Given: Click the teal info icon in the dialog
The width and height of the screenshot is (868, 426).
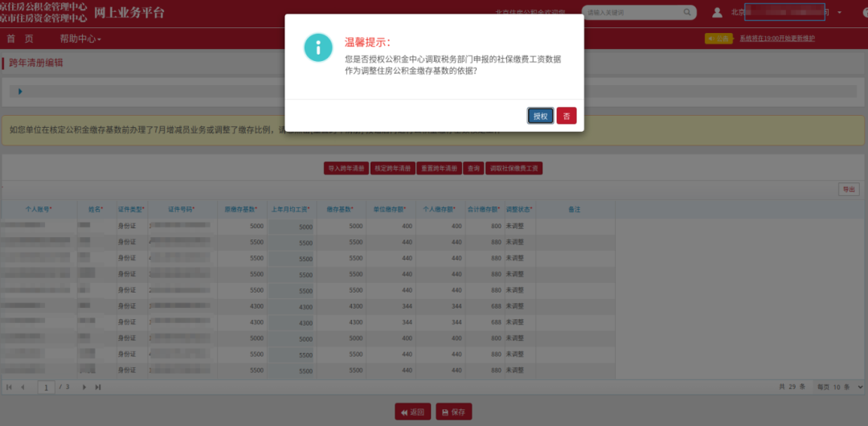Looking at the screenshot, I should point(318,47).
